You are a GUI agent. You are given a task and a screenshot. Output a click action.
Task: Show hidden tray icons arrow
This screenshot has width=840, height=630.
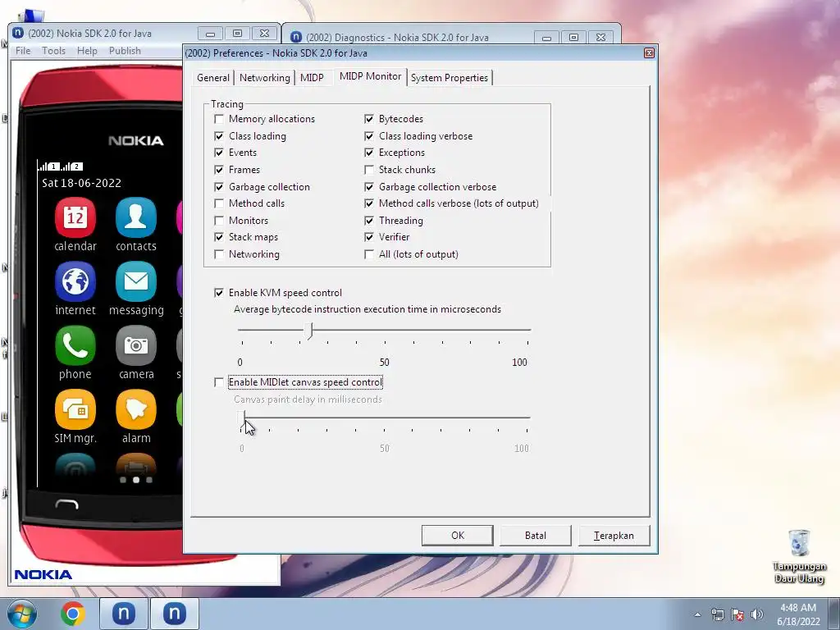click(697, 614)
